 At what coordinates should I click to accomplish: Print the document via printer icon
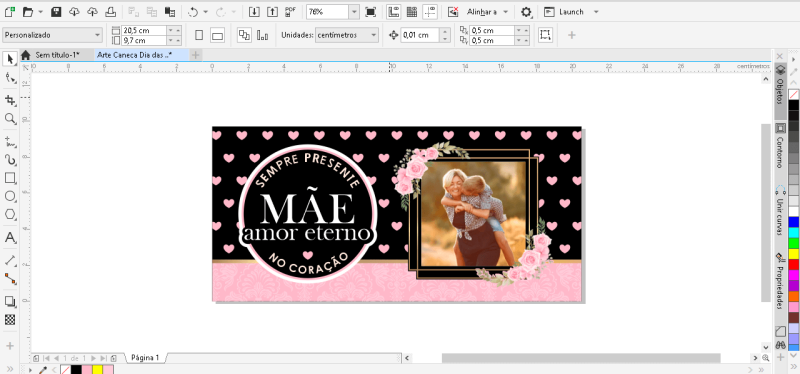point(111,11)
